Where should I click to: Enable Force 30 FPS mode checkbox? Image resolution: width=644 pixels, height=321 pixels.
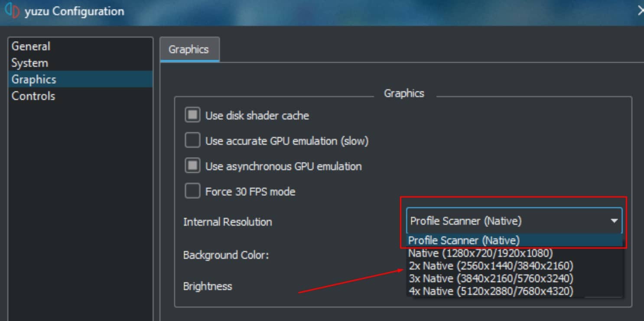pos(192,191)
